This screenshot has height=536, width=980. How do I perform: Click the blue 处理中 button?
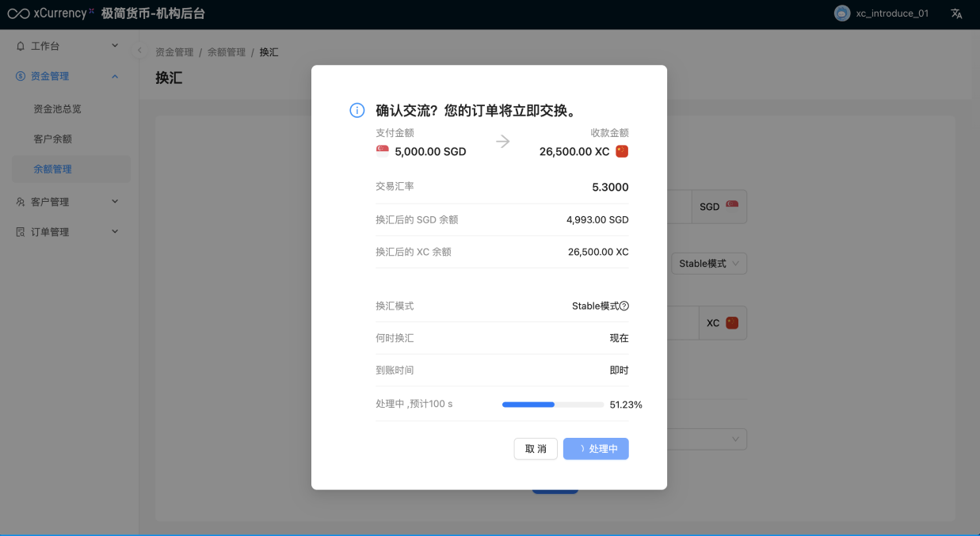tap(596, 449)
